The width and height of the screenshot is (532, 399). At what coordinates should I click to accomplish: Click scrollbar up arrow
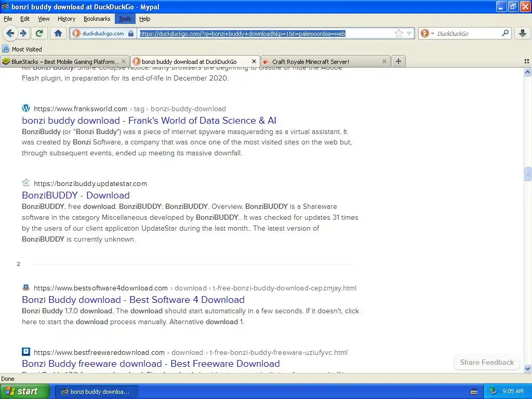click(527, 72)
